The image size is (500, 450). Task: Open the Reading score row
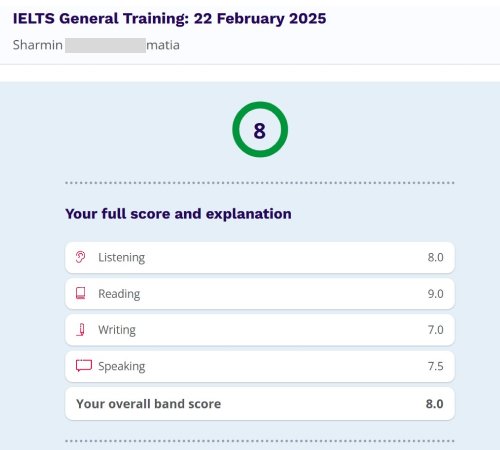(x=260, y=294)
